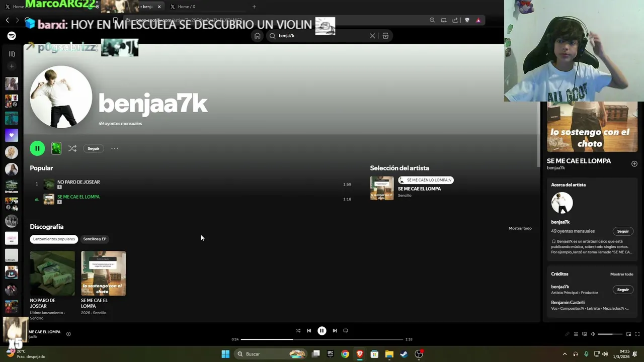Open the Windows Start menu
Image resolution: width=644 pixels, height=362 pixels.
click(225, 354)
